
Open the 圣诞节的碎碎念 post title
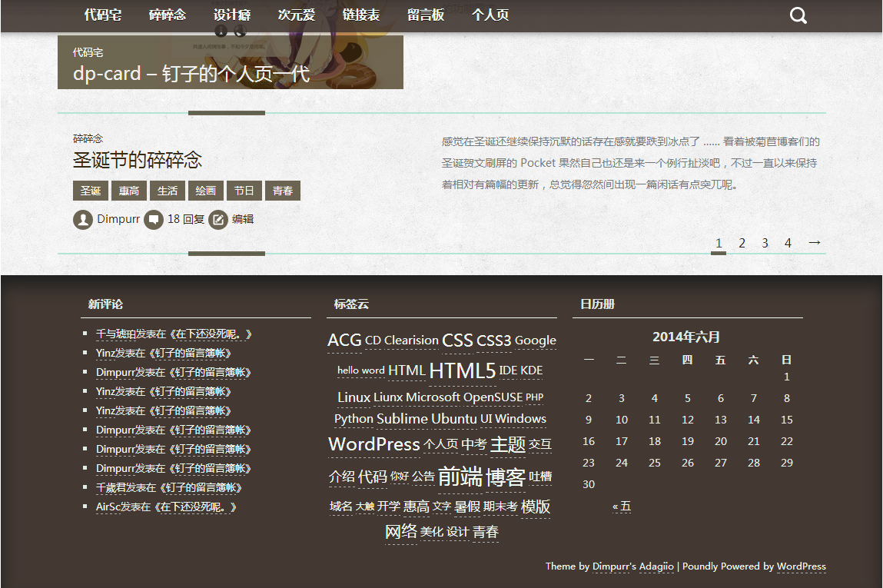coord(138,160)
